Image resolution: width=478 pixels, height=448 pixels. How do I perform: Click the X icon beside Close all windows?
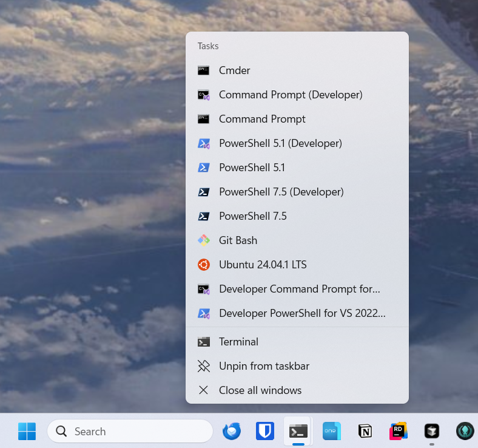[x=203, y=390]
